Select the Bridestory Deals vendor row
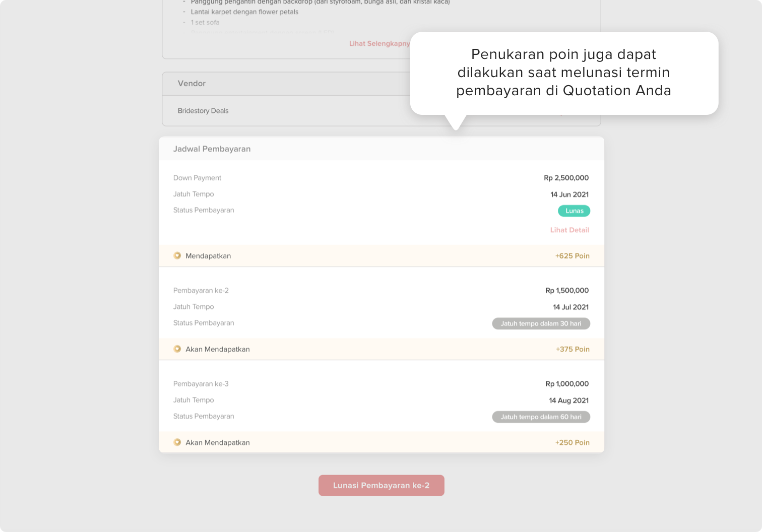The width and height of the screenshot is (762, 532). point(203,111)
